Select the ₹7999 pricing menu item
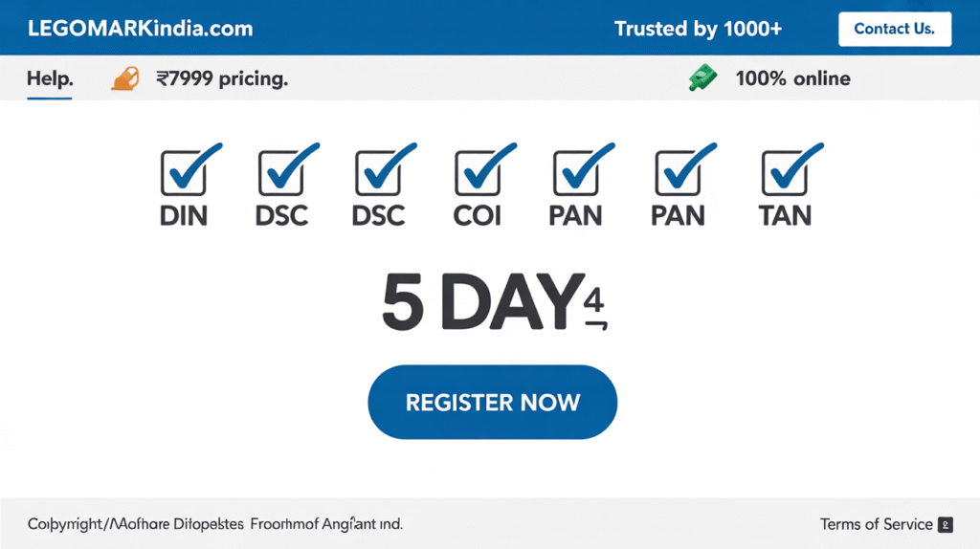 pos(222,78)
